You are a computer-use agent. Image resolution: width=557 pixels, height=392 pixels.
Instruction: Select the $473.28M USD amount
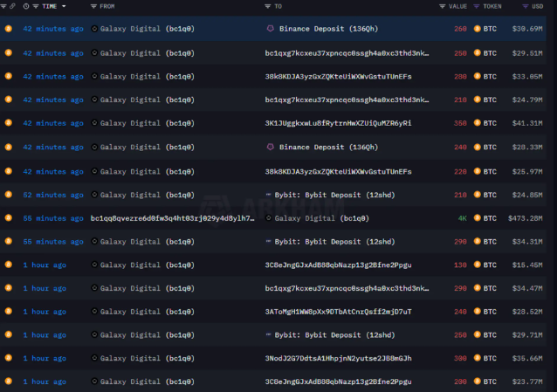coord(525,218)
